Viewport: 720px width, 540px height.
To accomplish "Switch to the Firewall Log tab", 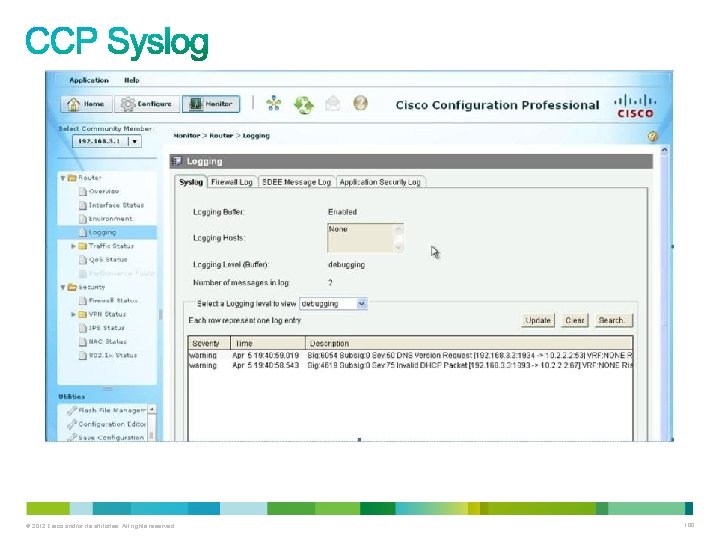I will (232, 182).
